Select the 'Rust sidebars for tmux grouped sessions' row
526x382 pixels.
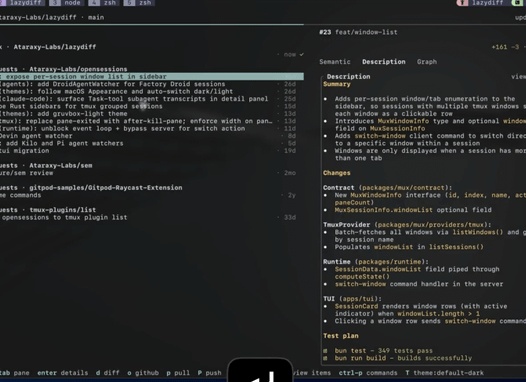(x=152, y=106)
